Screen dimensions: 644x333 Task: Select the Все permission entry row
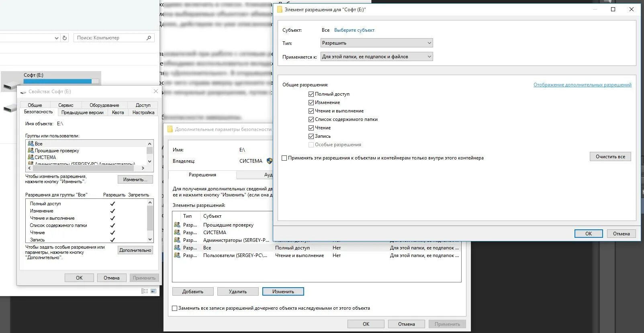[317, 248]
